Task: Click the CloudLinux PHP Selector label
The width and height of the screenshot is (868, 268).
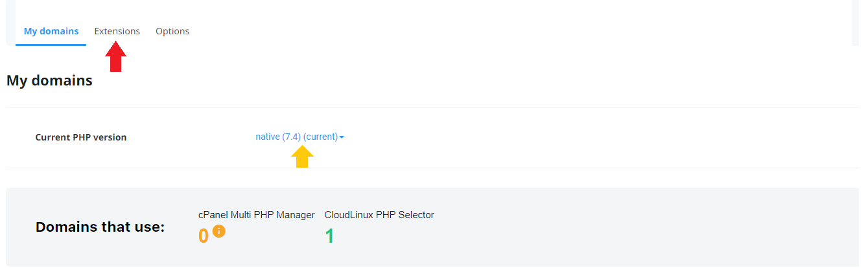Action: tap(379, 215)
